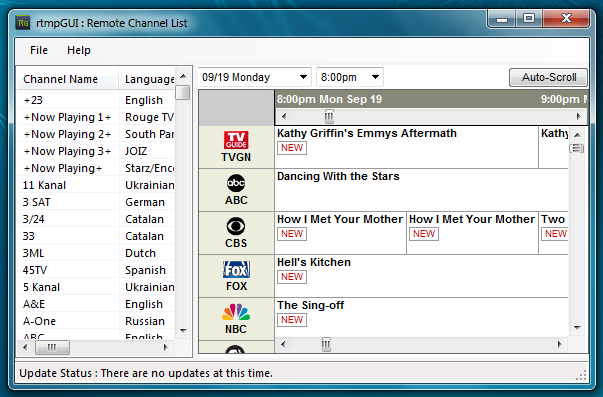Click the guide bottom horizontal scrollbar thumb
This screenshot has height=397, width=603.
[x=326, y=344]
